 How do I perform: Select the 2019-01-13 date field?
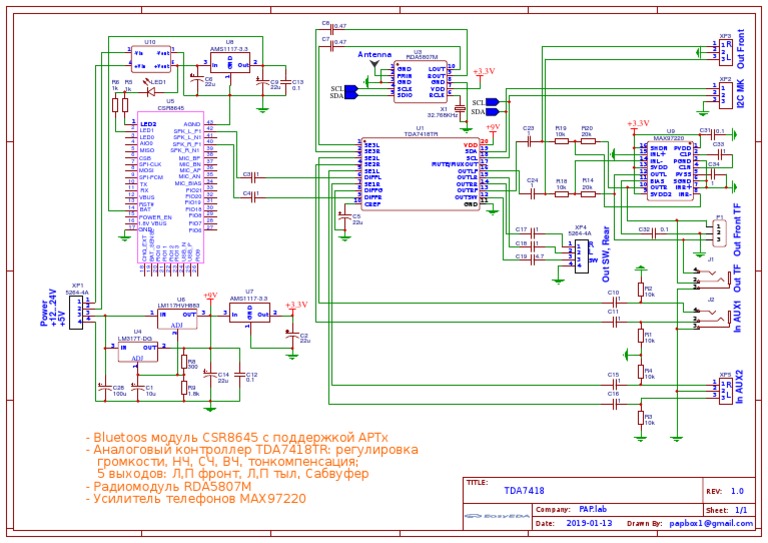point(589,523)
